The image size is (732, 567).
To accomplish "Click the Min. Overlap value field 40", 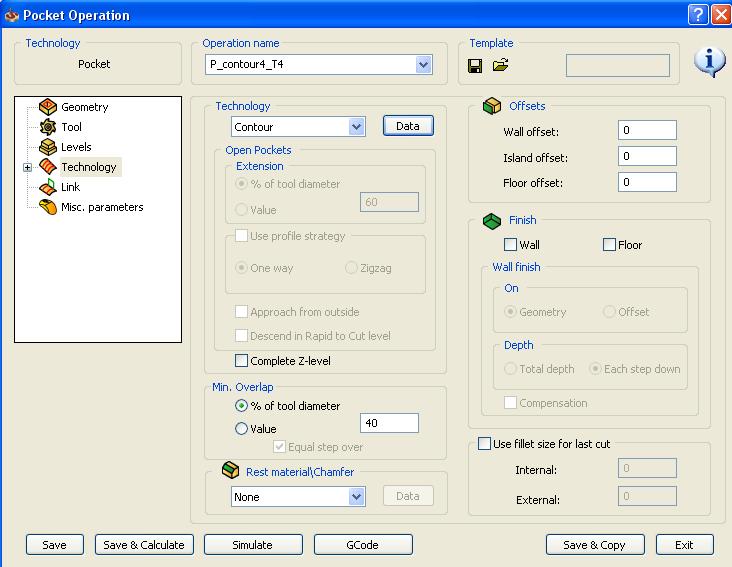I will pos(389,423).
